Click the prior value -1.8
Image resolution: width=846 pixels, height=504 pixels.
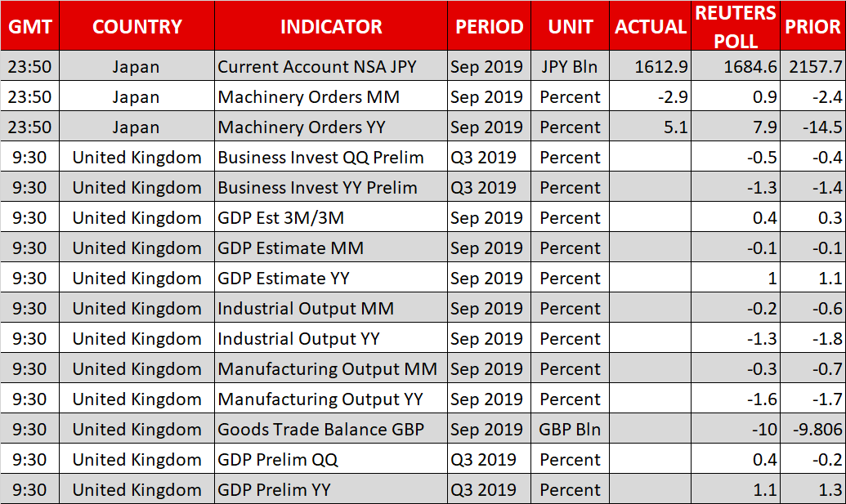[x=827, y=338]
